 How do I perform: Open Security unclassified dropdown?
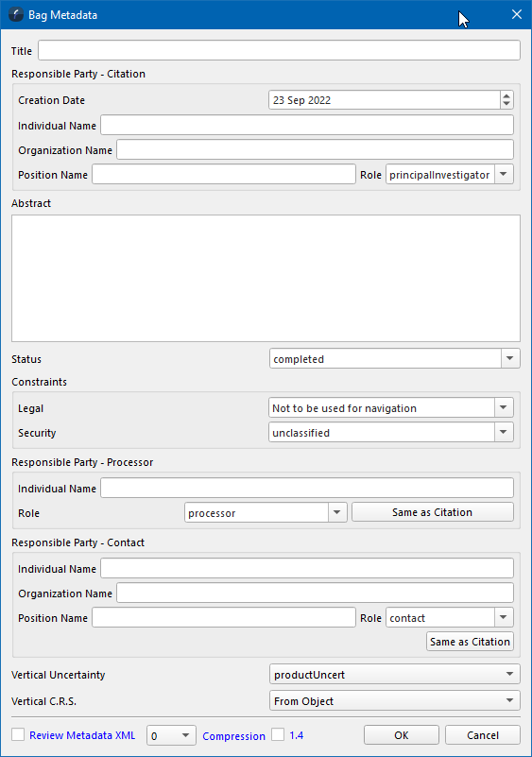(x=504, y=432)
